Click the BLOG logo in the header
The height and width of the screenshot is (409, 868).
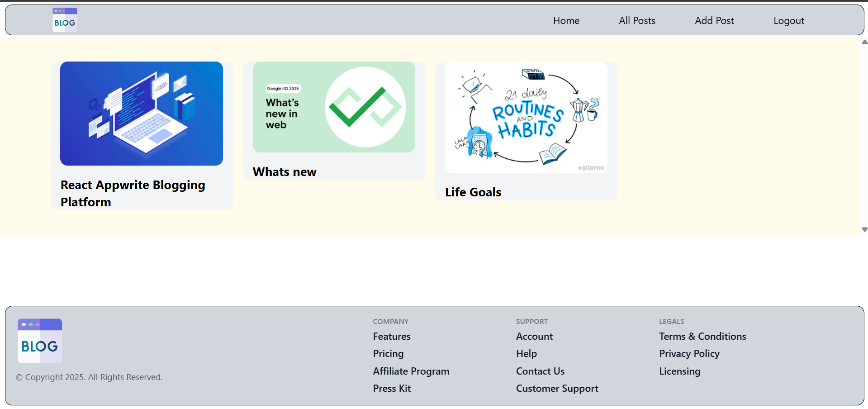(x=64, y=19)
